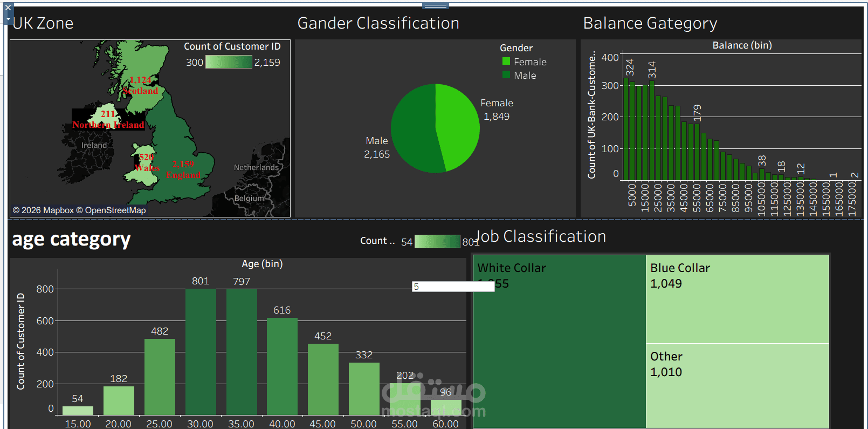Click the Mapbox OpenStreetMap attribution text
This screenshot has height=429, width=868.
tap(79, 210)
